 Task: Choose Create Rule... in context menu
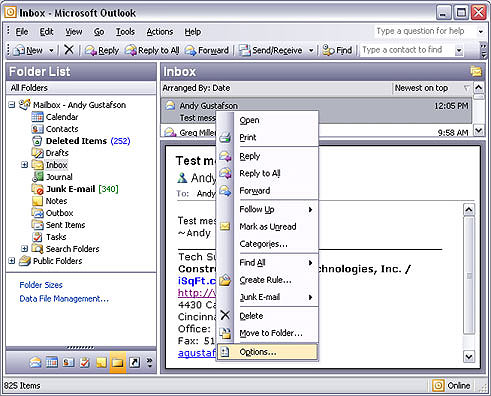pyautogui.click(x=268, y=280)
